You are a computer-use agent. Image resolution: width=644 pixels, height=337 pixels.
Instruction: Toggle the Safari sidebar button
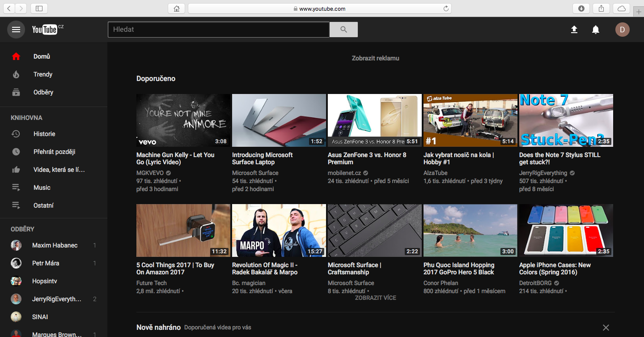click(39, 9)
